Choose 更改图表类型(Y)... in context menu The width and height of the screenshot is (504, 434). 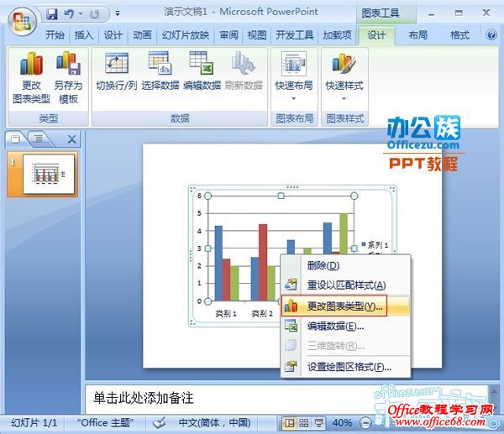[345, 306]
